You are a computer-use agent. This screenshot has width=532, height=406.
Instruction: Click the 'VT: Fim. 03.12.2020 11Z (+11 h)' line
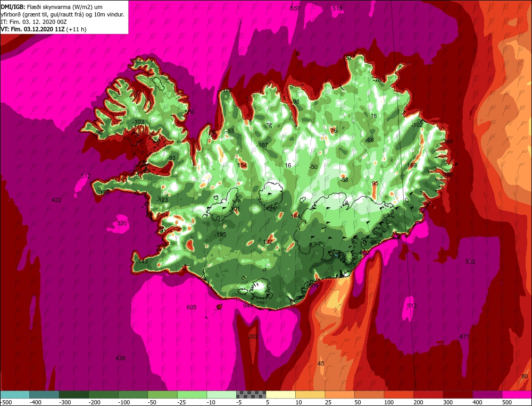[44, 29]
